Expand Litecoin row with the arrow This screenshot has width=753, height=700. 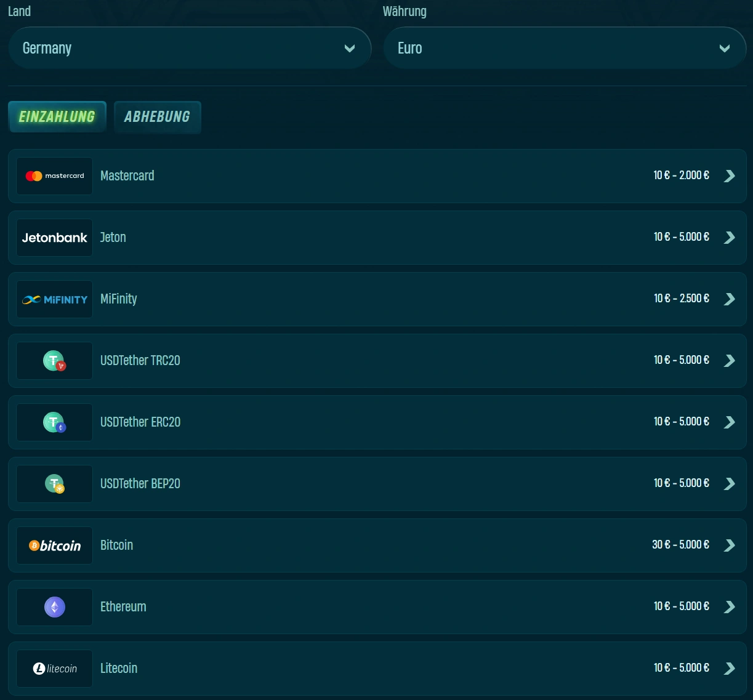click(730, 669)
